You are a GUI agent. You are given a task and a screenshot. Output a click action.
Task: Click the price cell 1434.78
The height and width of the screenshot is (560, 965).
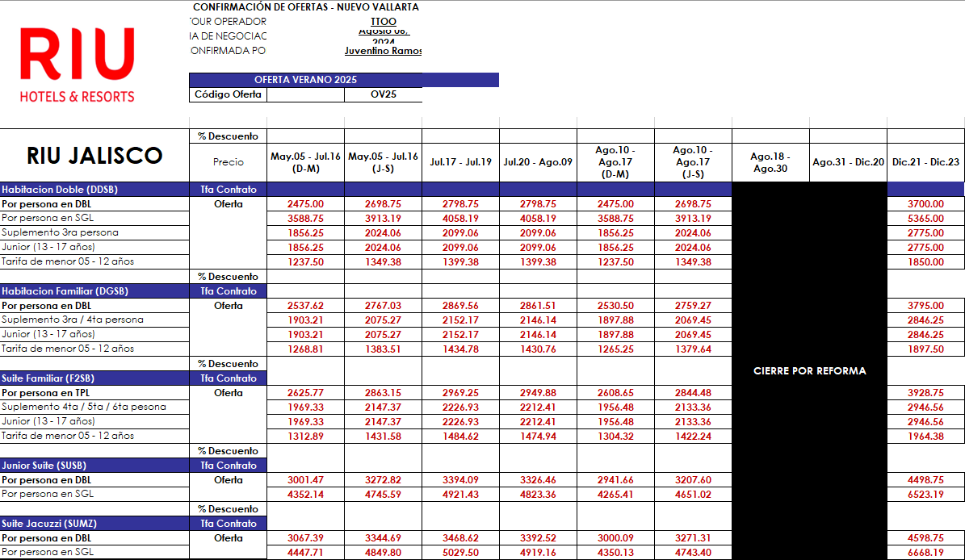click(x=461, y=349)
